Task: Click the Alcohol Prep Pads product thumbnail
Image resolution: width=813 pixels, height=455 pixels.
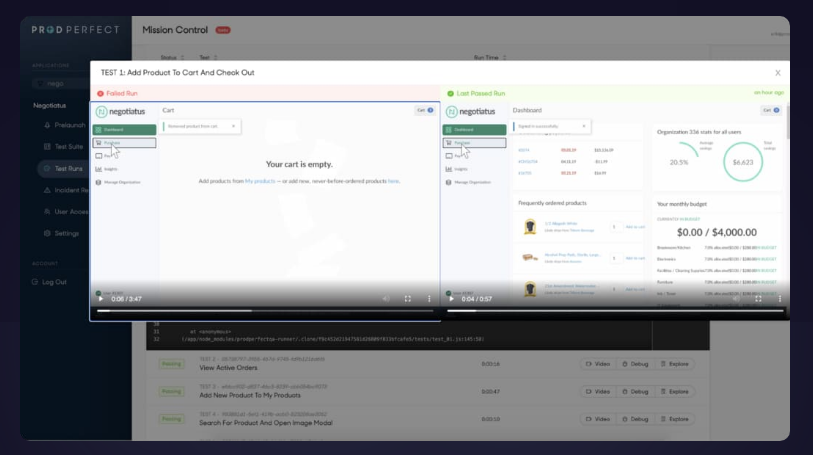Action: tap(529, 258)
